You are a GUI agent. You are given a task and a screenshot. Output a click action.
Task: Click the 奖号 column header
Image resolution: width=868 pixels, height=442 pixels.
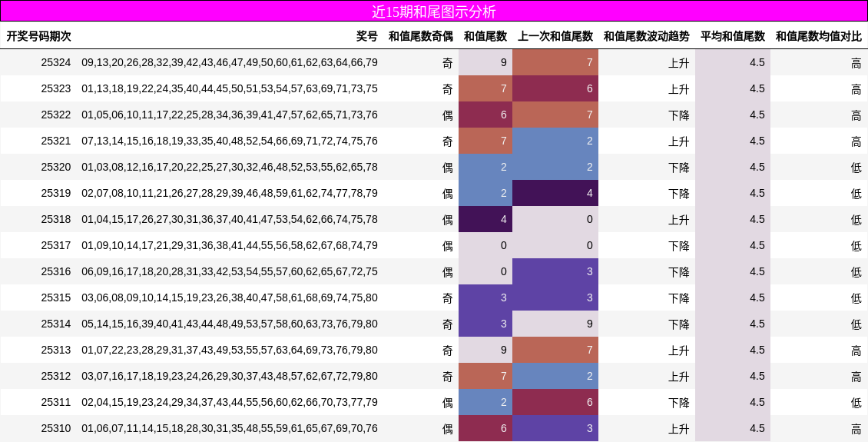(x=366, y=36)
